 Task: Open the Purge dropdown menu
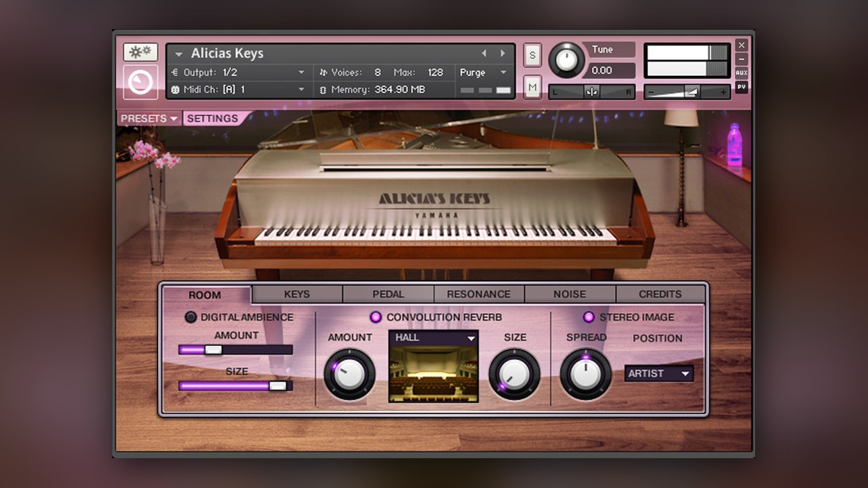click(484, 73)
